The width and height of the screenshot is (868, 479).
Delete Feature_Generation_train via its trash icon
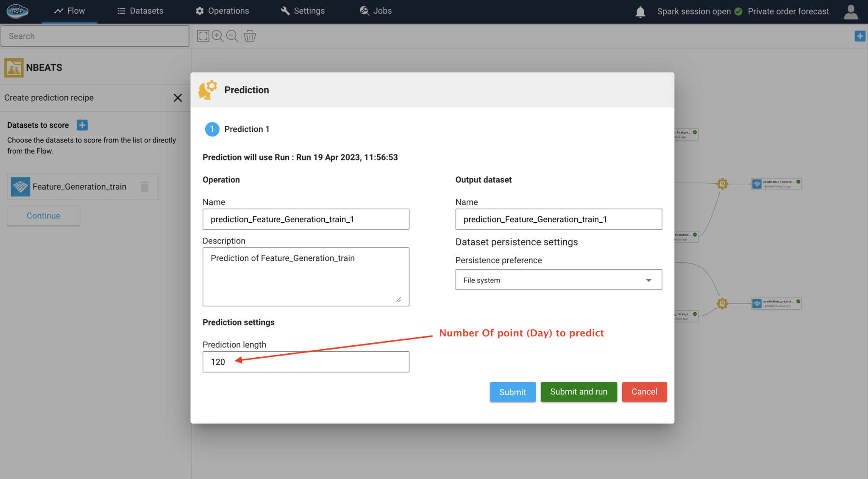click(144, 186)
